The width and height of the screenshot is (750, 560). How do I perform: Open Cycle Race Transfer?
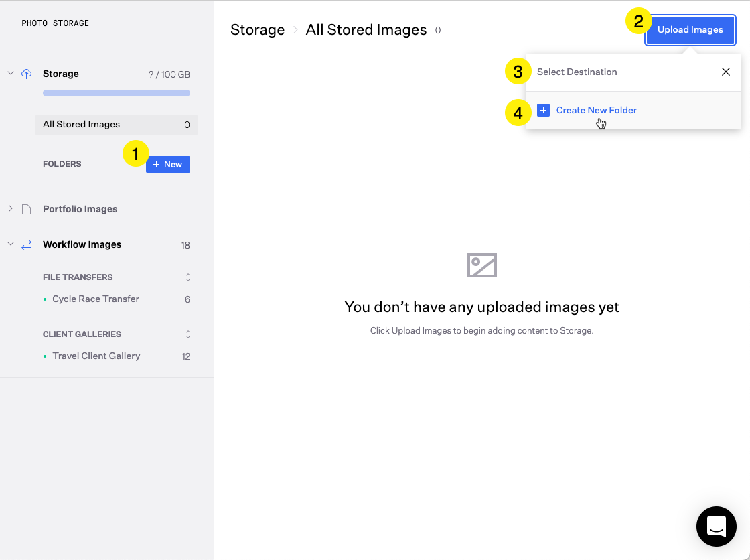point(96,299)
